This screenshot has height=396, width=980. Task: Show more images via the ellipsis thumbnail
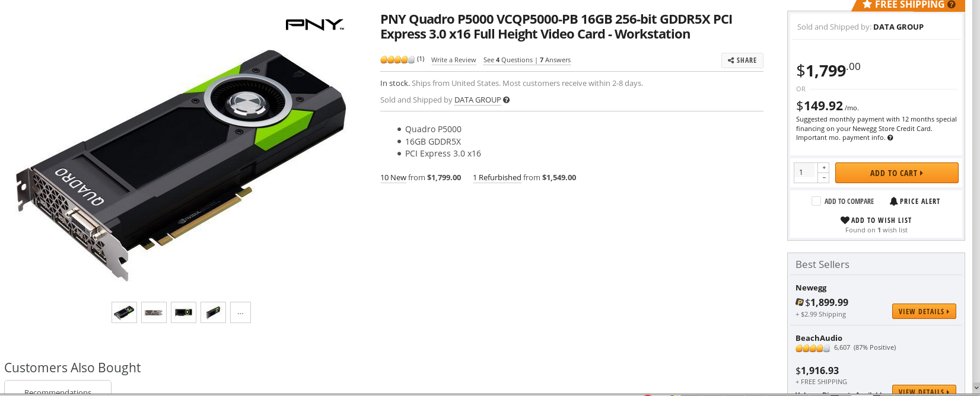pos(240,312)
